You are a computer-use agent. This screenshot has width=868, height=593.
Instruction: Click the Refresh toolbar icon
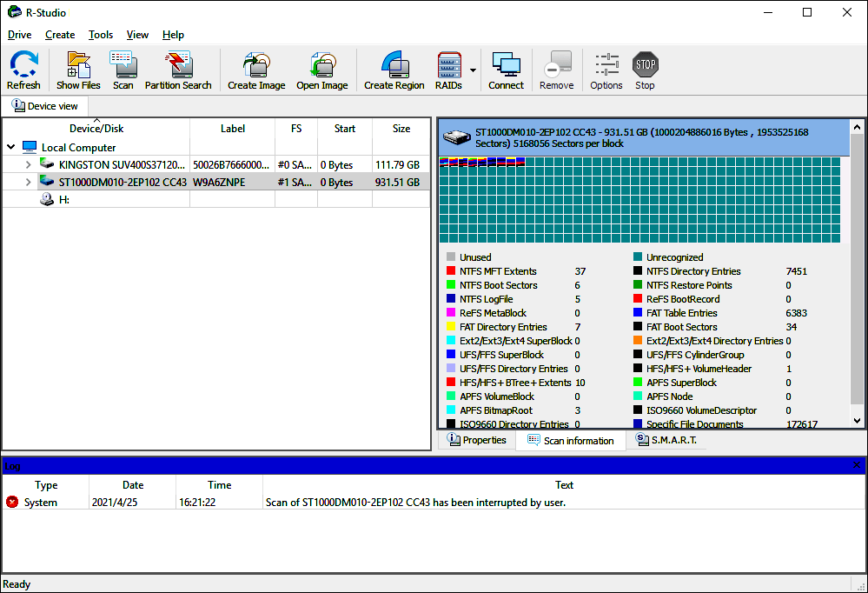(23, 70)
